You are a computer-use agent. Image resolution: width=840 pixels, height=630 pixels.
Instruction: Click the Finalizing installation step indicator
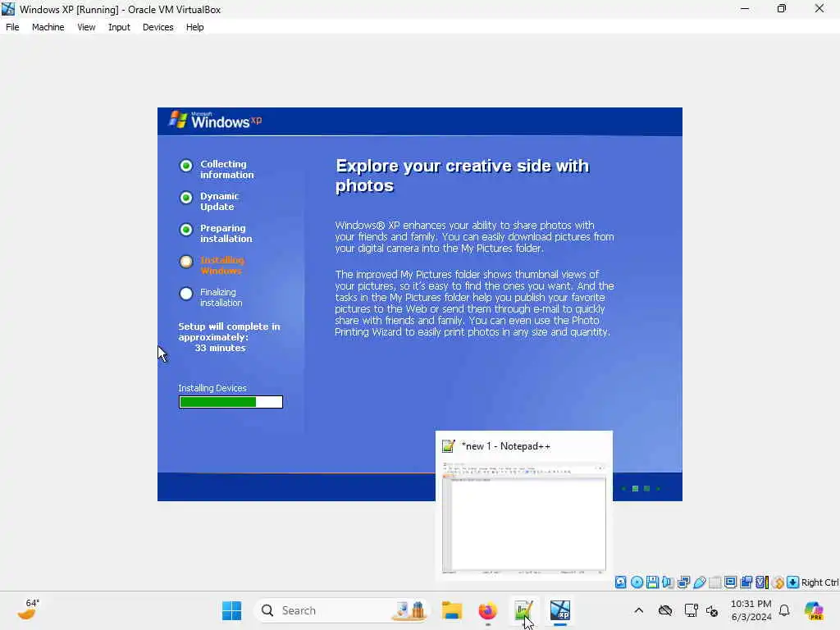pos(186,294)
